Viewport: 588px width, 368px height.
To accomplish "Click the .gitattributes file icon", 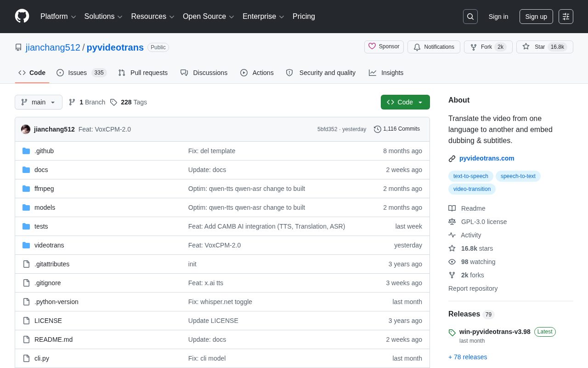I will pos(26,264).
